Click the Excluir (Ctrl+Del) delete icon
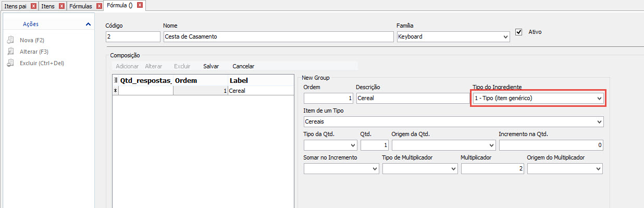Image resolution: width=644 pixels, height=208 pixels. [x=10, y=63]
